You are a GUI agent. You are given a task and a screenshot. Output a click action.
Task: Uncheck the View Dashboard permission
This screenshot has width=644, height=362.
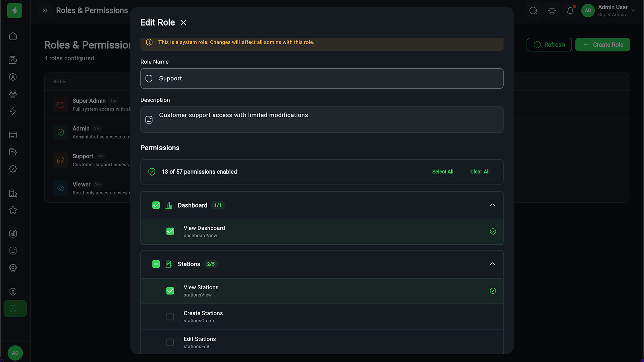point(170,231)
